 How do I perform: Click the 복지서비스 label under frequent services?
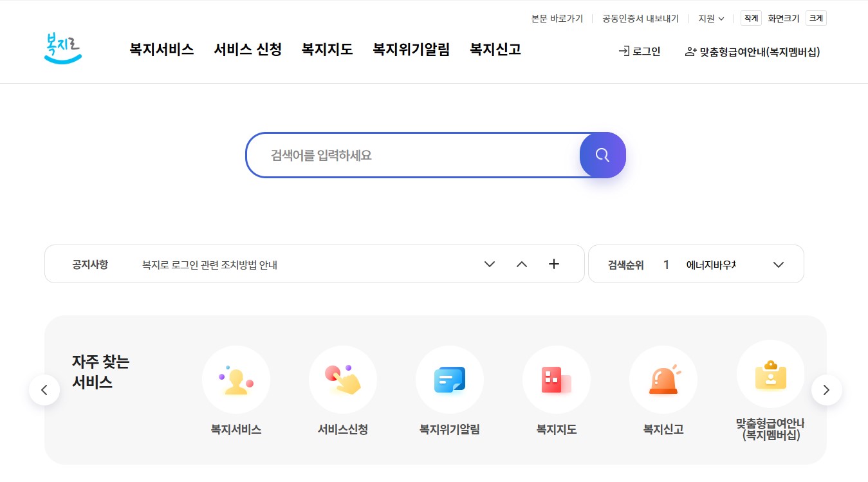pos(236,429)
